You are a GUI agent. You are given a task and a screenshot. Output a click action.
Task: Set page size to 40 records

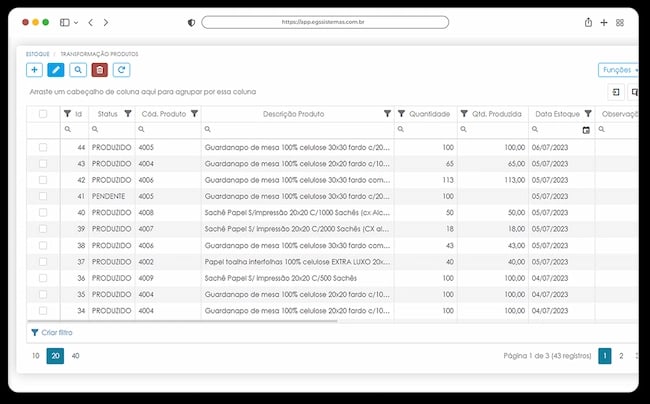75,356
